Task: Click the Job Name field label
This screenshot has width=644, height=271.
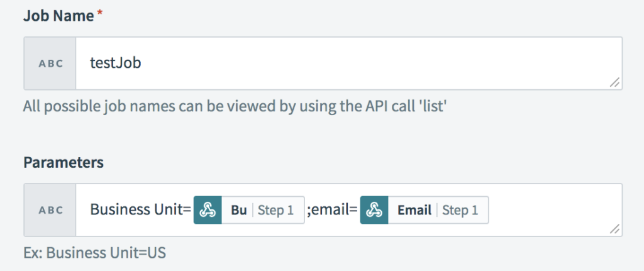Action: 58,16
